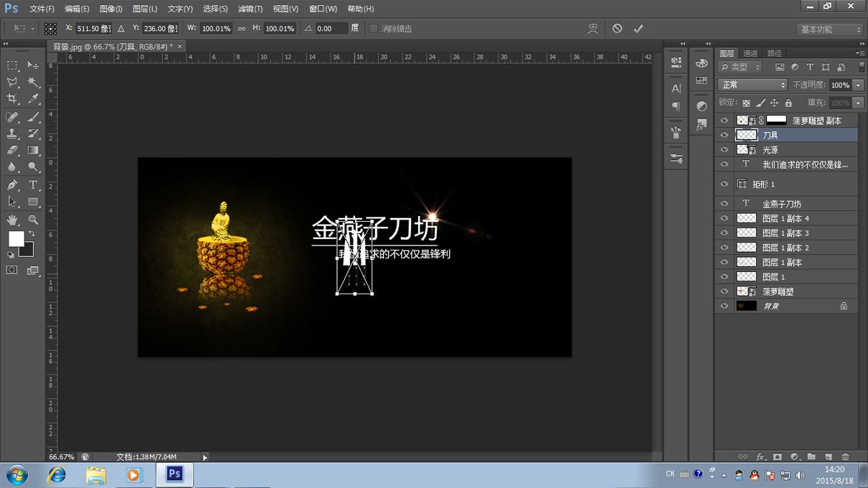Click the foreground color swatch
Screen dimensions: 868x488
(16, 239)
